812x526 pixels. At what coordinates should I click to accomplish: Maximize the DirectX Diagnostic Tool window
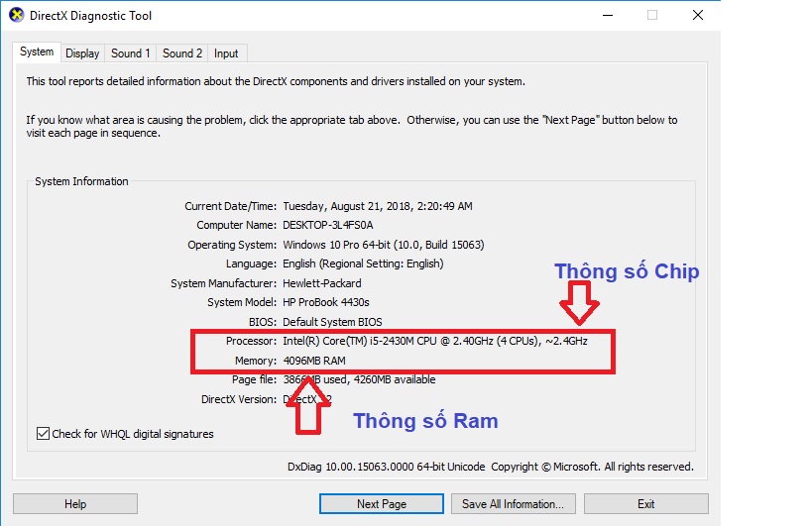coord(652,15)
